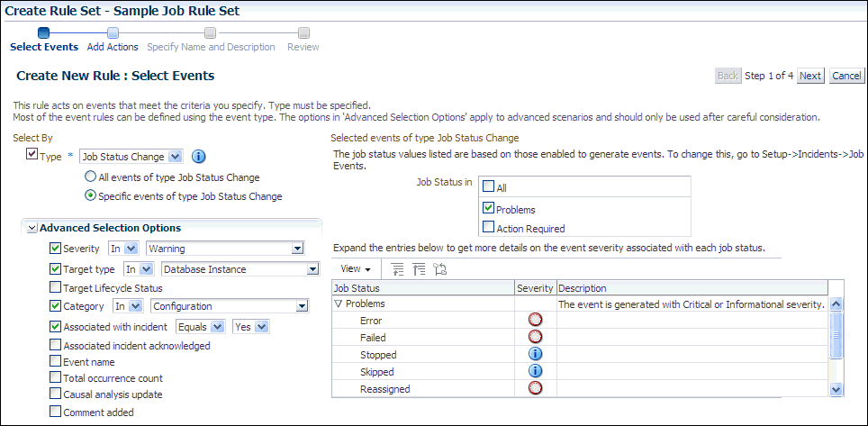Open the View menu in table toolbar

356,269
